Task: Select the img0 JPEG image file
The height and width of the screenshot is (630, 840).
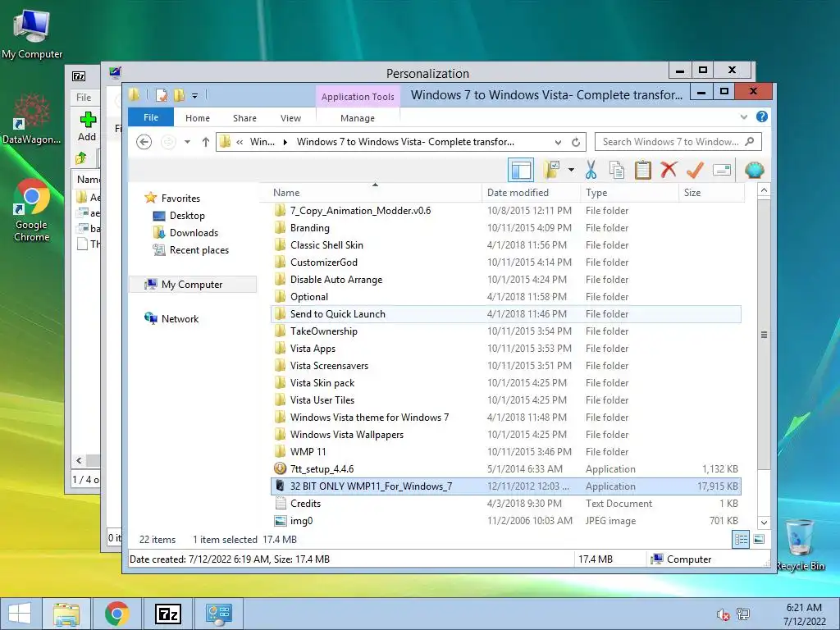Action: tap(505, 520)
